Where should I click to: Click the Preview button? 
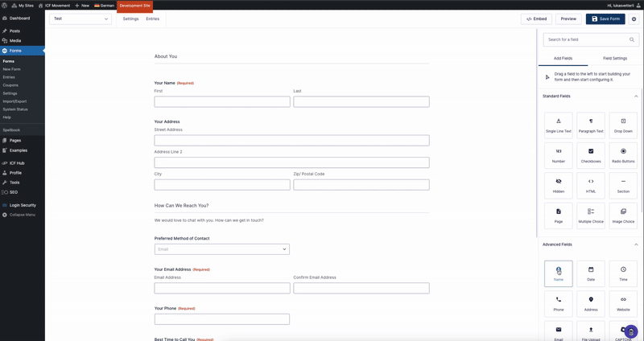point(568,18)
